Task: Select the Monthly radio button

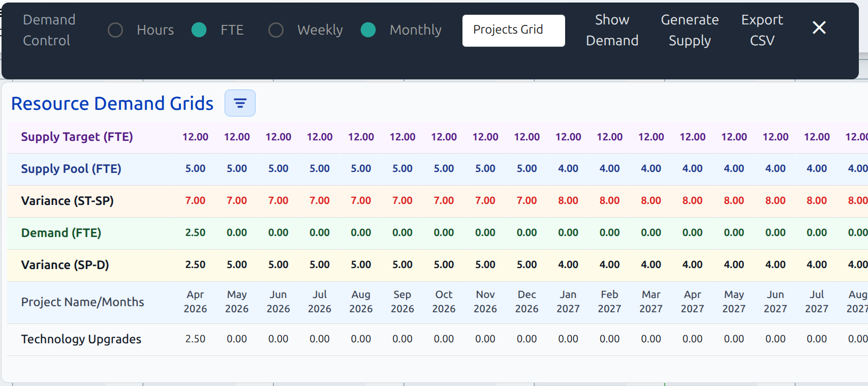Action: pos(368,30)
